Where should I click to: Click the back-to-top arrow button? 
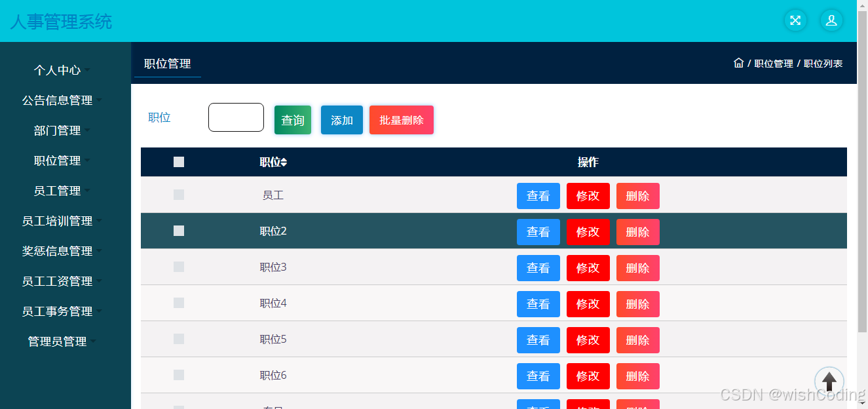pos(829,381)
